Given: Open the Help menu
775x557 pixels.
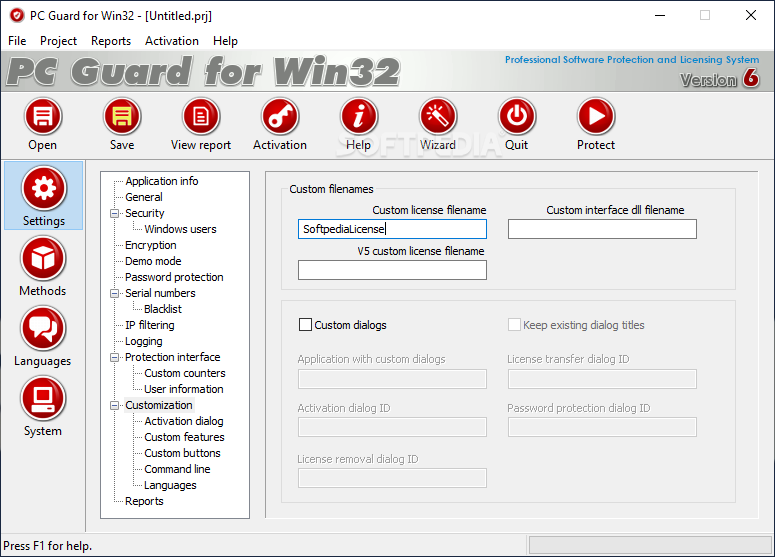Looking at the screenshot, I should [225, 41].
